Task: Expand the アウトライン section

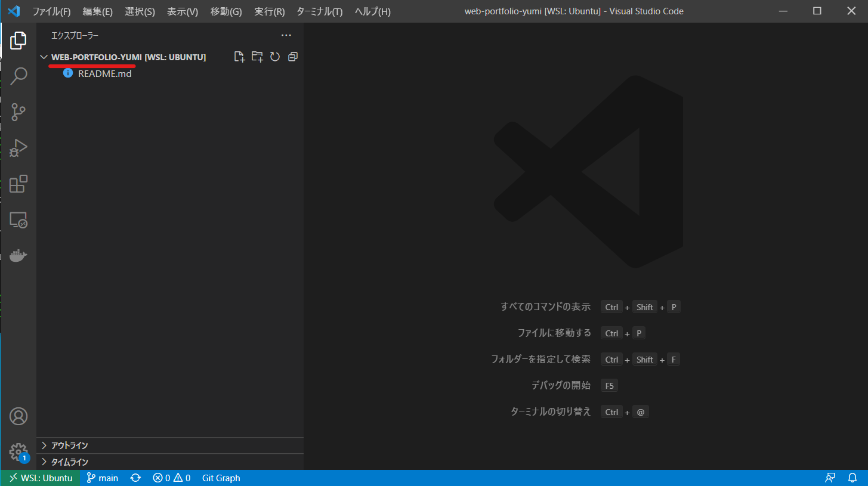Action: pyautogui.click(x=170, y=445)
